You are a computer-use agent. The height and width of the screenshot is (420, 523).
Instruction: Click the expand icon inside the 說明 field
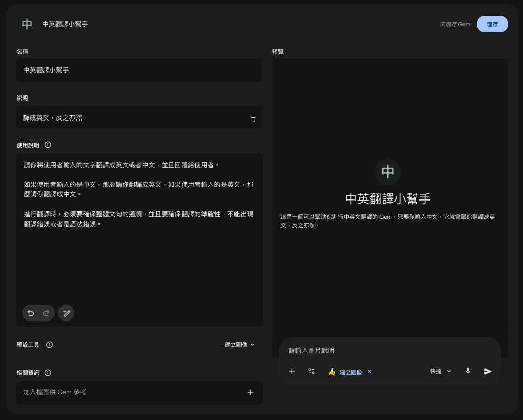(253, 119)
